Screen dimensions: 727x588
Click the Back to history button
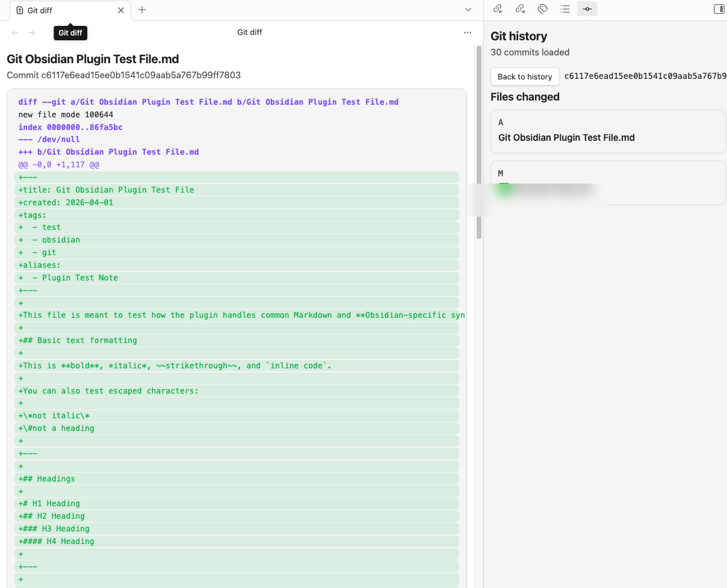tap(525, 76)
